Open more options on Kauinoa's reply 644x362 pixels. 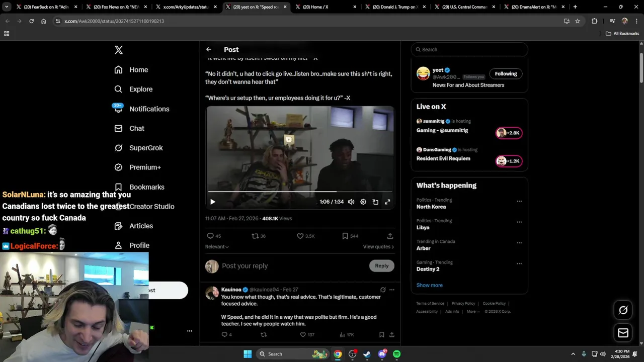coord(392,290)
